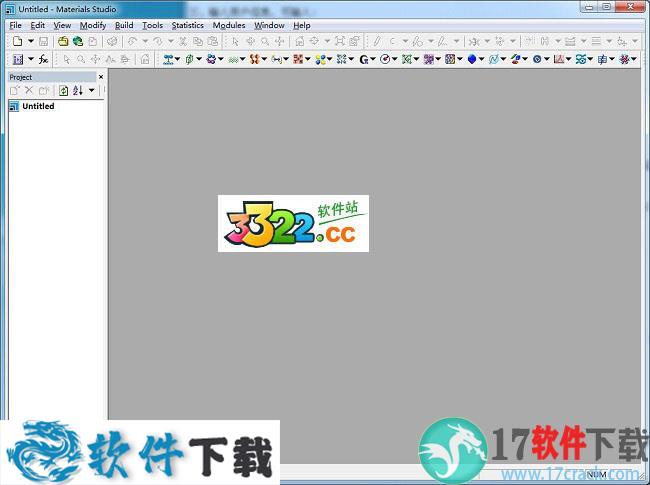The image size is (650, 485).
Task: Open the Edit menu
Action: 37,25
